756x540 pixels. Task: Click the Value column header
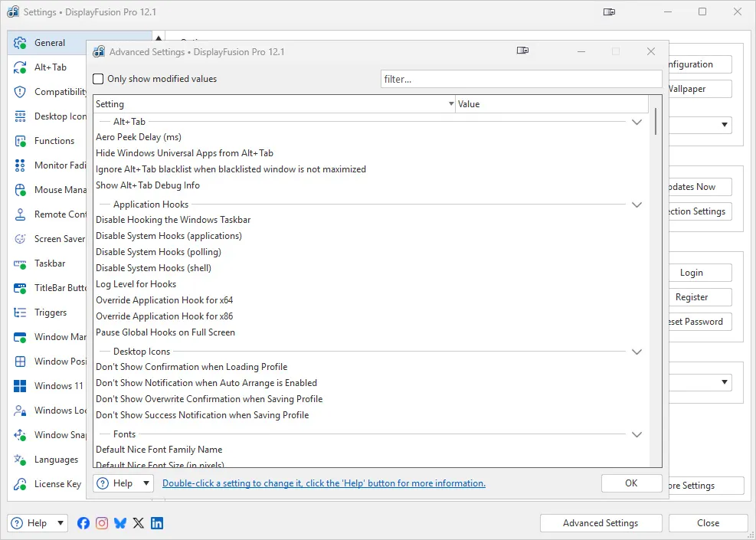click(x=552, y=104)
